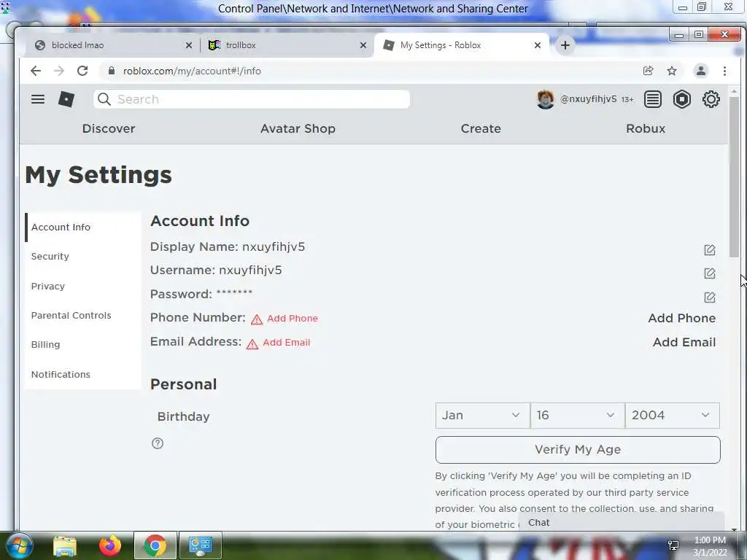Screen dimensions: 747x560
Task: Open the Chat panel bar
Action: click(622, 522)
